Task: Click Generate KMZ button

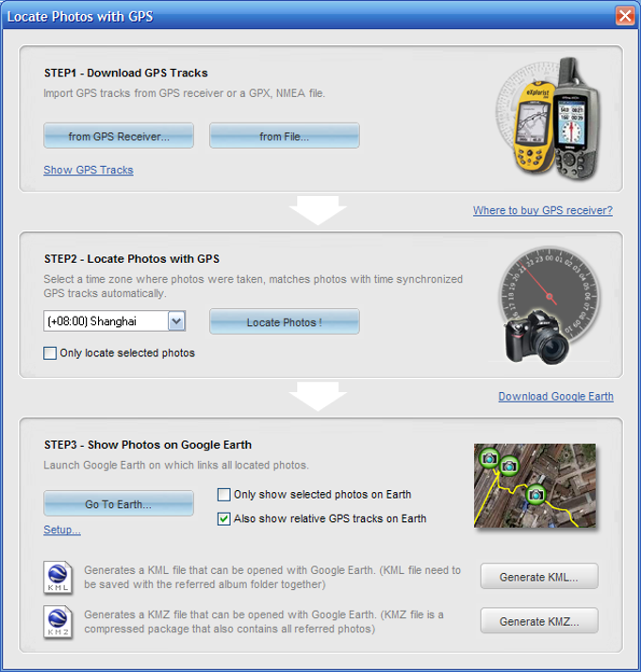Action: 539,620
